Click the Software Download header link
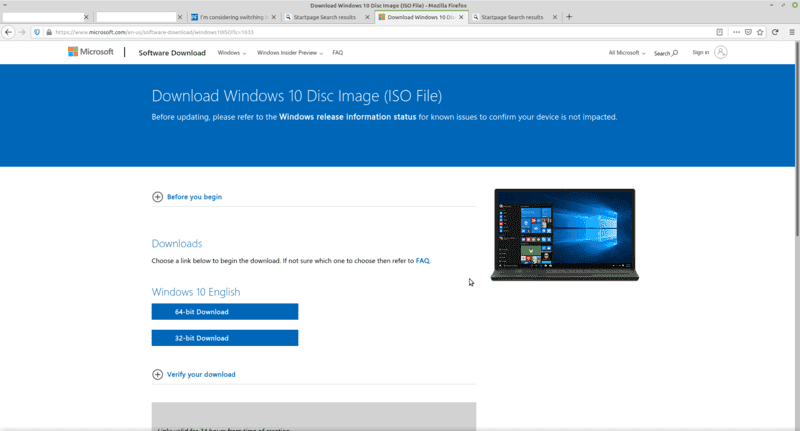Image resolution: width=800 pixels, height=431 pixels. coord(172,53)
